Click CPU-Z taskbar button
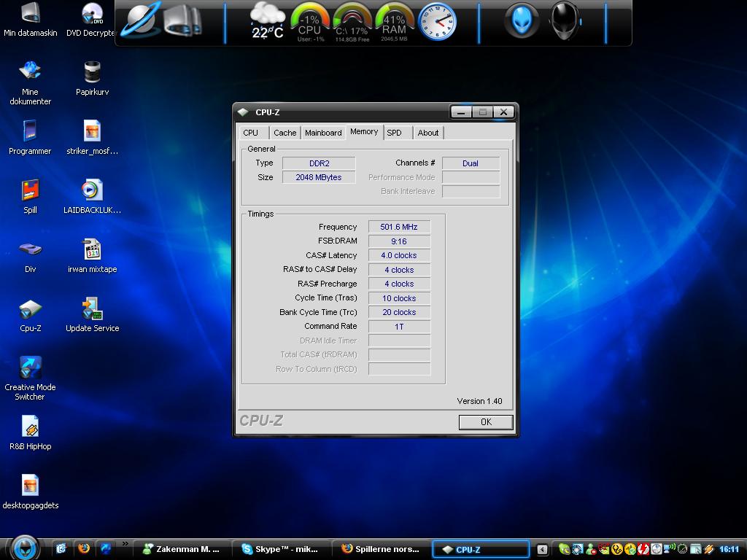The image size is (747, 560). (x=480, y=549)
